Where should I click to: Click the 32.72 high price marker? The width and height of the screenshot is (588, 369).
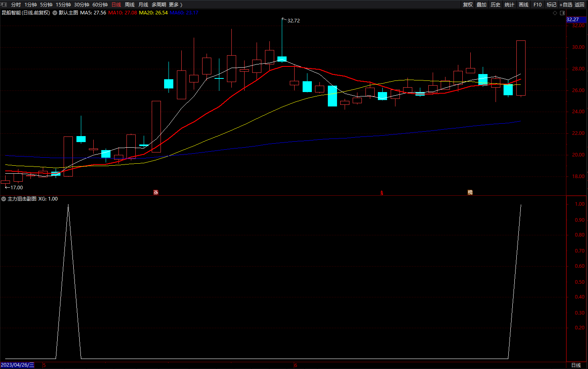[293, 21]
